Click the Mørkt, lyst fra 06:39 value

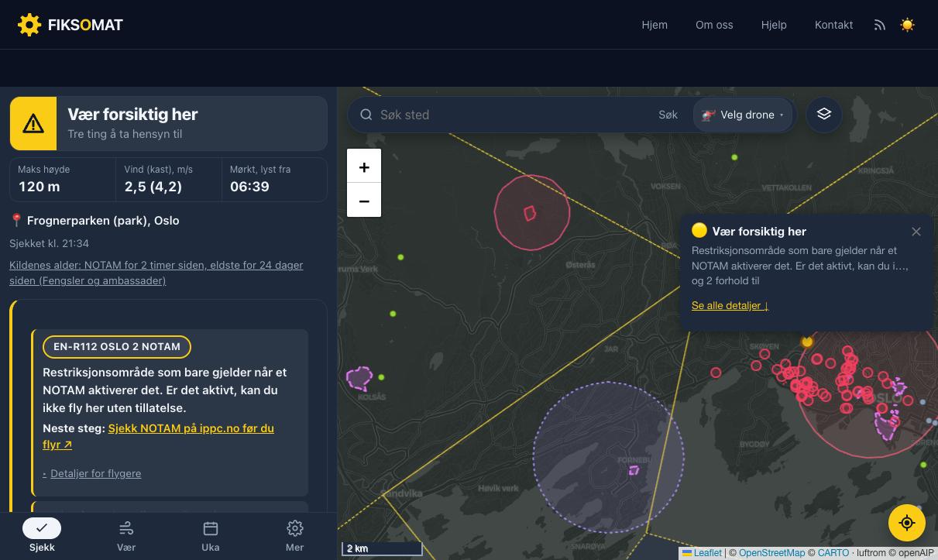point(249,187)
